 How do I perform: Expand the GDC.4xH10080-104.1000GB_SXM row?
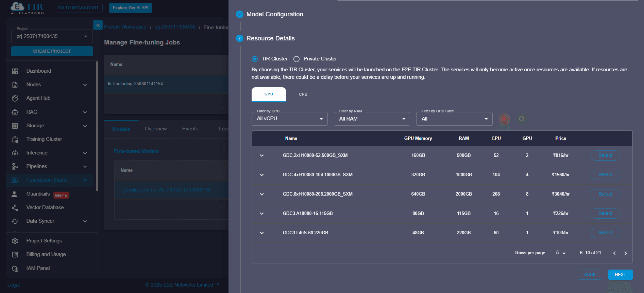tap(262, 175)
